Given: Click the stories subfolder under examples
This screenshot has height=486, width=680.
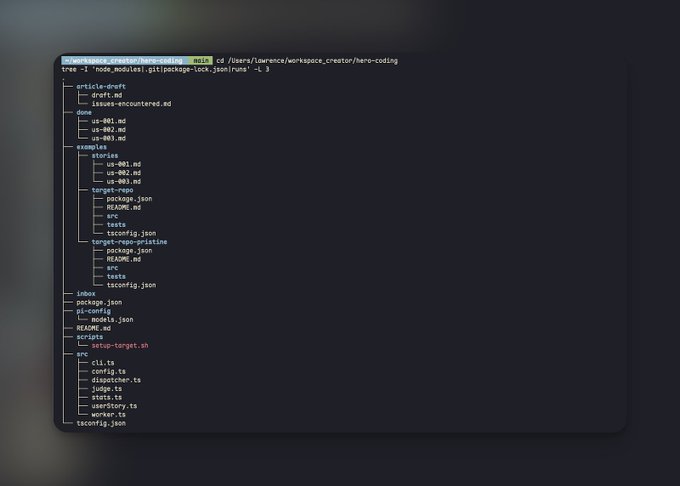Looking at the screenshot, I should click(105, 156).
